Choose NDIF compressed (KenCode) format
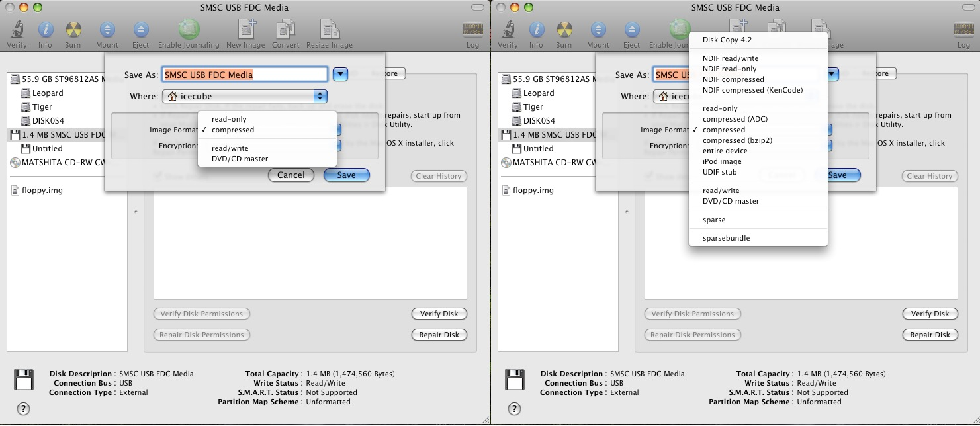980x426 pixels. pos(758,90)
